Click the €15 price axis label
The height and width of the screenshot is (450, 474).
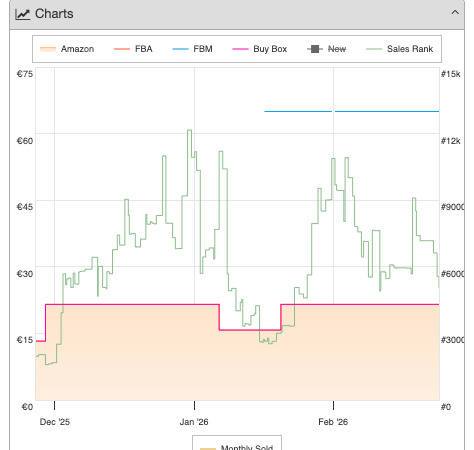(25, 340)
